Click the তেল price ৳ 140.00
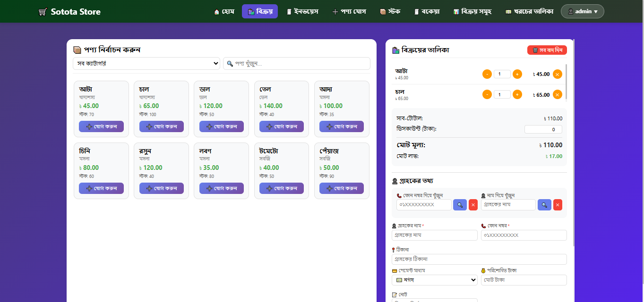Viewport: 644px width, 302px height. click(271, 106)
